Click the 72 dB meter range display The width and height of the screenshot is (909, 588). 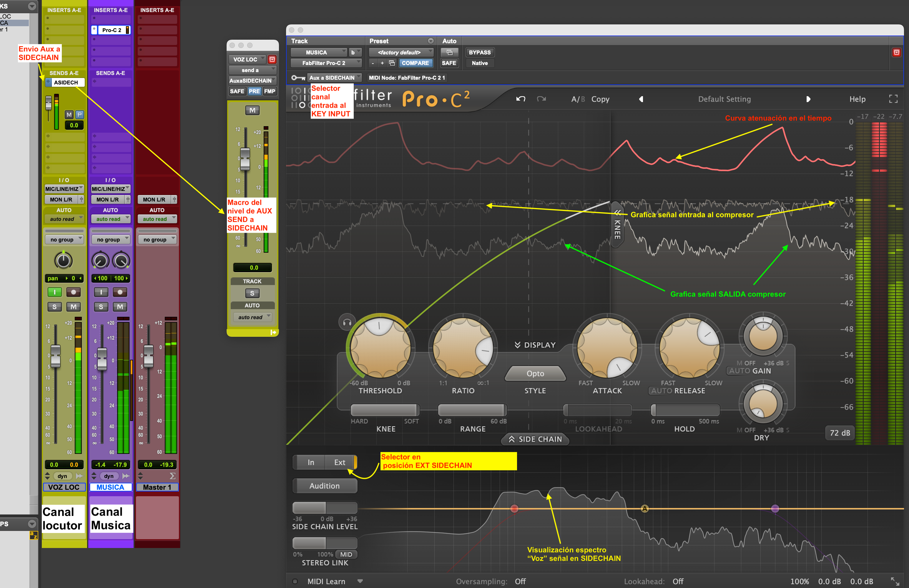pyautogui.click(x=840, y=433)
